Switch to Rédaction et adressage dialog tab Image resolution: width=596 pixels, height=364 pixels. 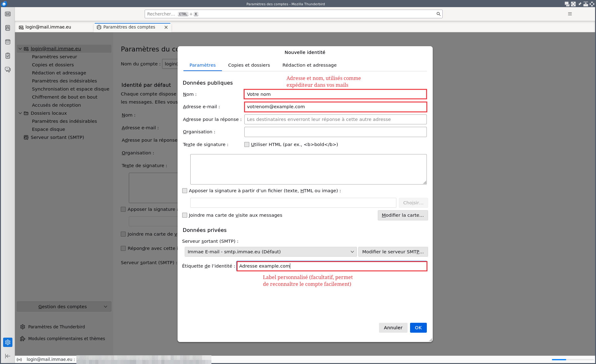[309, 65]
